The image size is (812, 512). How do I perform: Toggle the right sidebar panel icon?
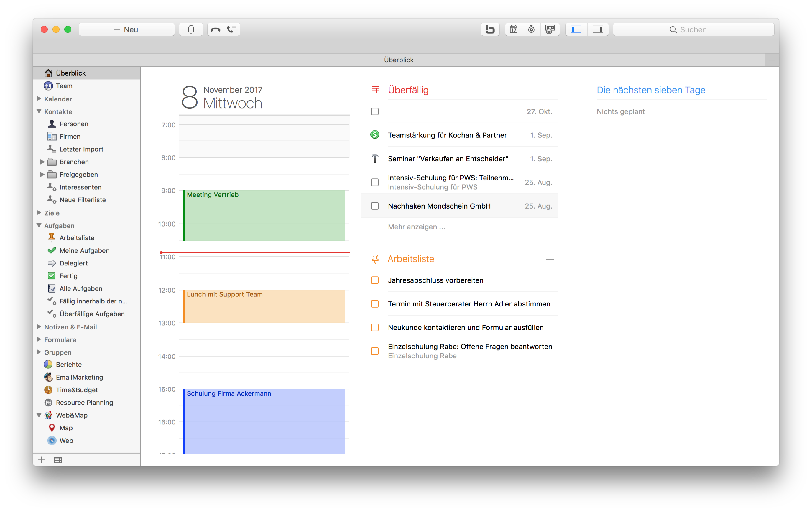[598, 29]
